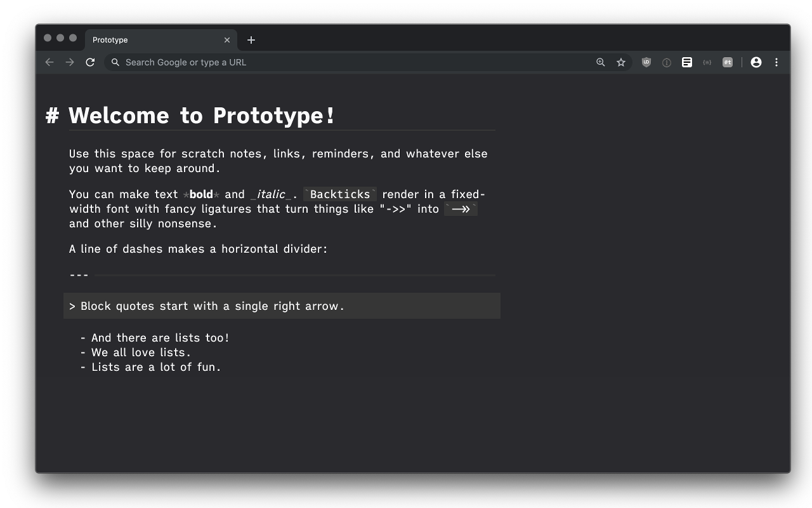Open the white notes extension icon
The image size is (812, 508).
687,62
